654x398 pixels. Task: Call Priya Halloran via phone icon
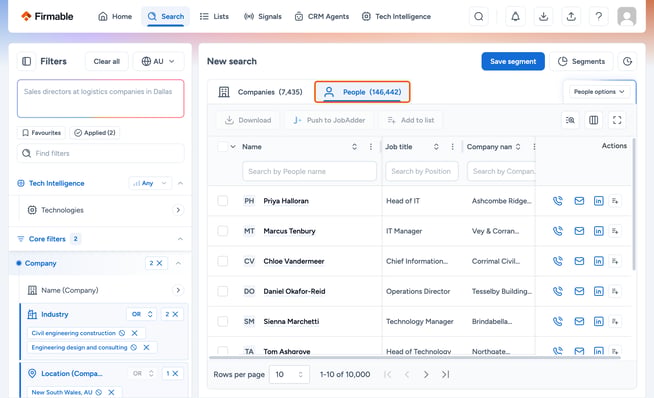pyautogui.click(x=558, y=201)
